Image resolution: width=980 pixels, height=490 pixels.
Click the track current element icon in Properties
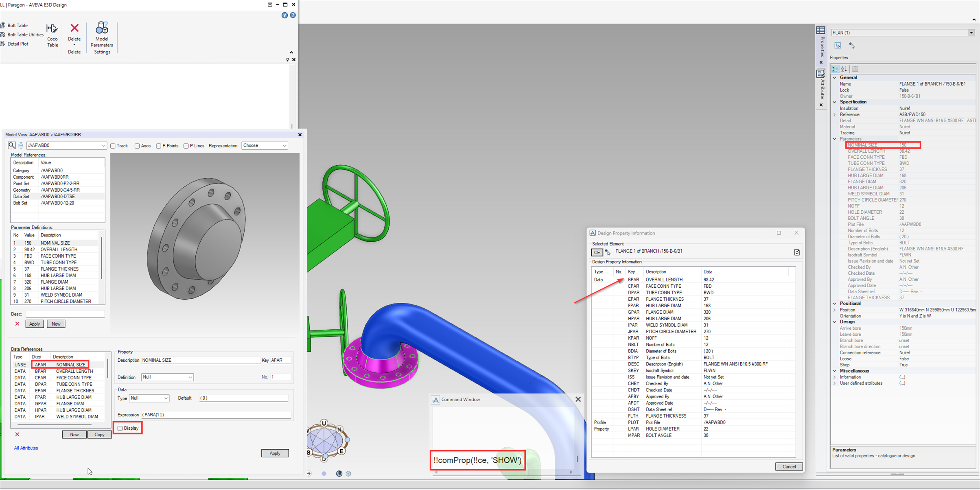[838, 46]
